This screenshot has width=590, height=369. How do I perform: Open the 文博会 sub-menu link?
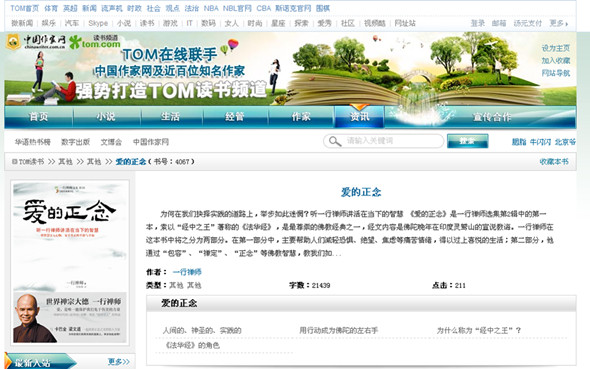click(x=111, y=142)
